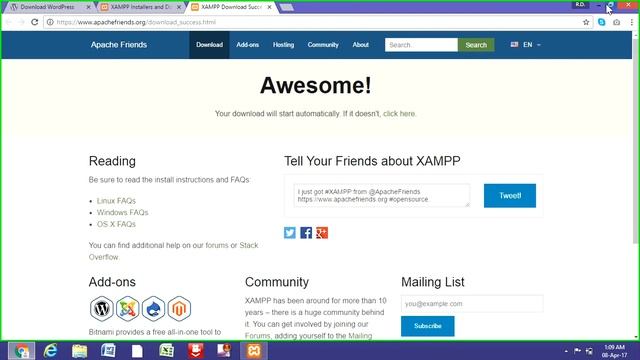Share on Google Plus via icon
The height and width of the screenshot is (360, 640).
pyautogui.click(x=322, y=233)
